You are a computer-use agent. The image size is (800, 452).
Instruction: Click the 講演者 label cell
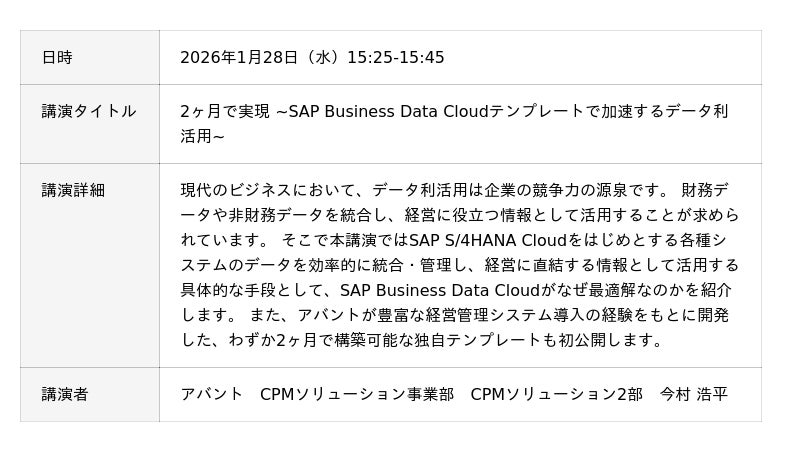pyautogui.click(x=65, y=394)
